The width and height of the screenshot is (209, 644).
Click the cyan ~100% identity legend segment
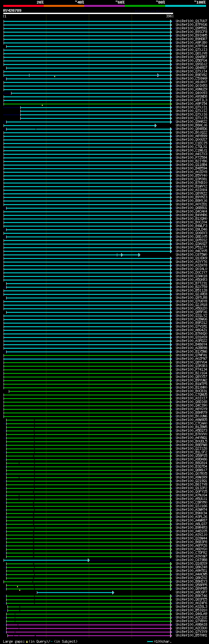pyautogui.click(x=185, y=6)
